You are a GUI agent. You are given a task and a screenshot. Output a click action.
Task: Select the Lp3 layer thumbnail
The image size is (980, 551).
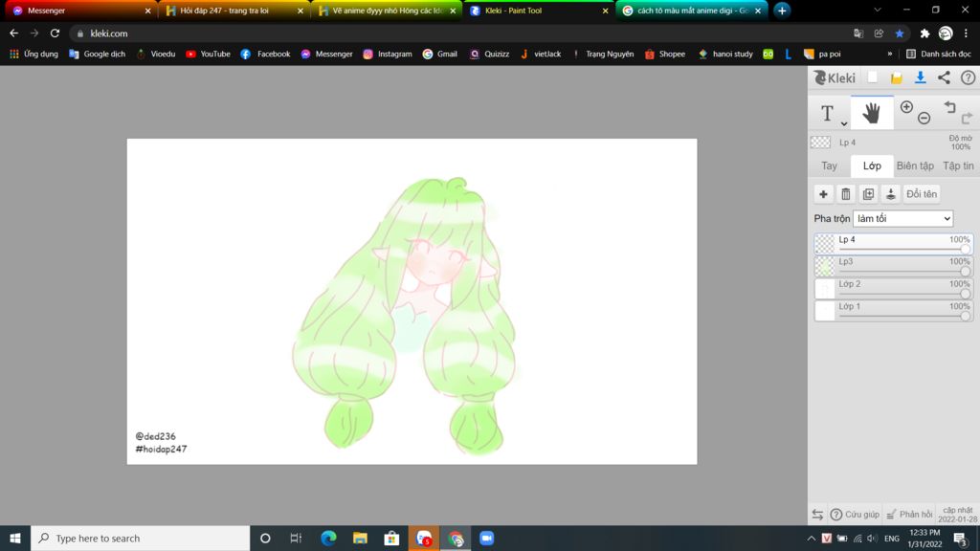pos(825,266)
